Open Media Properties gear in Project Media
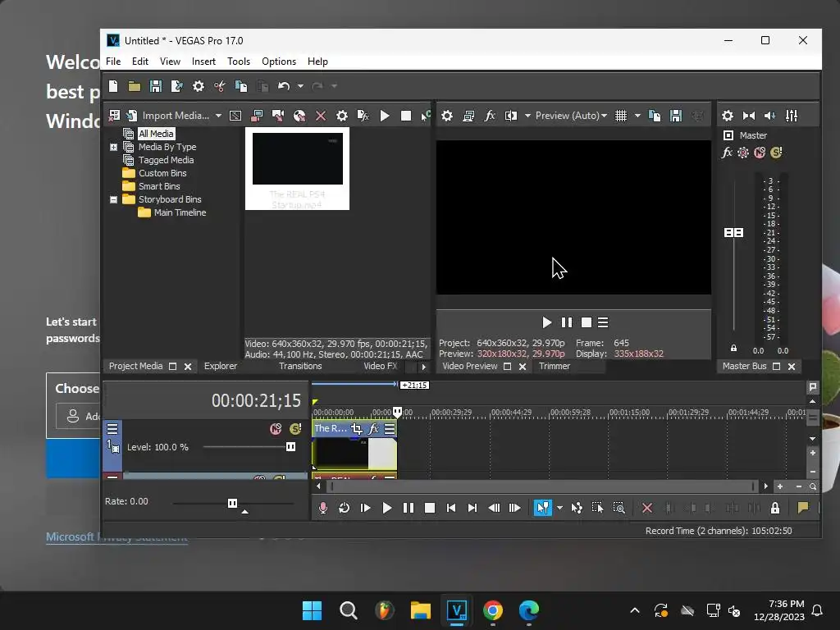Screen dimensions: 840x630 point(342,116)
